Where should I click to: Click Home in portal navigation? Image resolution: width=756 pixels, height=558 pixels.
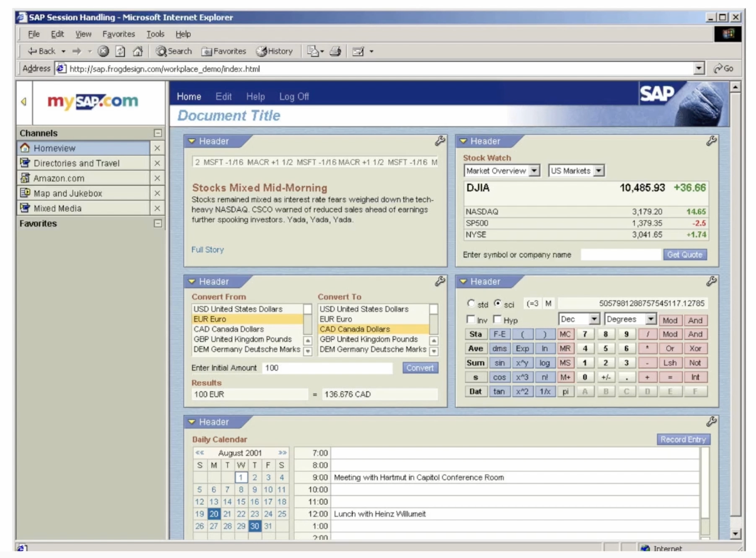pyautogui.click(x=189, y=96)
